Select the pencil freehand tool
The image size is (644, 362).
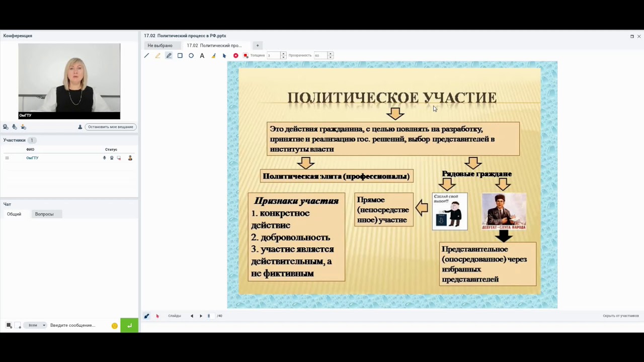169,56
